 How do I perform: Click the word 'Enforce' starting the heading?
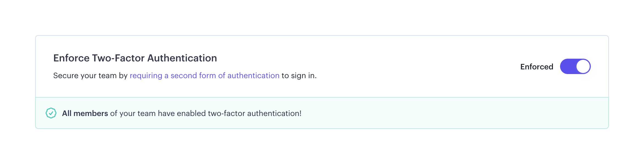click(x=71, y=58)
